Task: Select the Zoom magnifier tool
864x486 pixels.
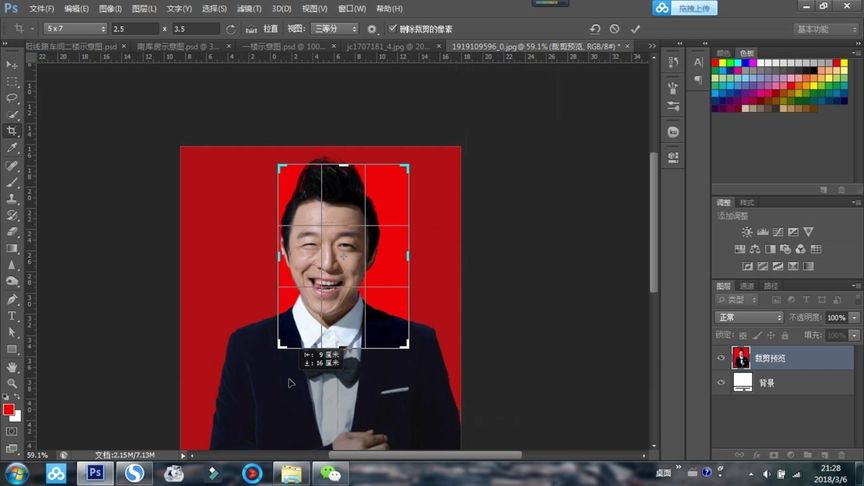Action: [12, 383]
